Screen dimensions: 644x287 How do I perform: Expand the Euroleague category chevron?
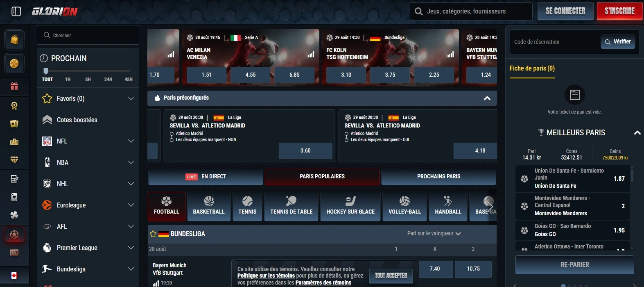click(131, 205)
